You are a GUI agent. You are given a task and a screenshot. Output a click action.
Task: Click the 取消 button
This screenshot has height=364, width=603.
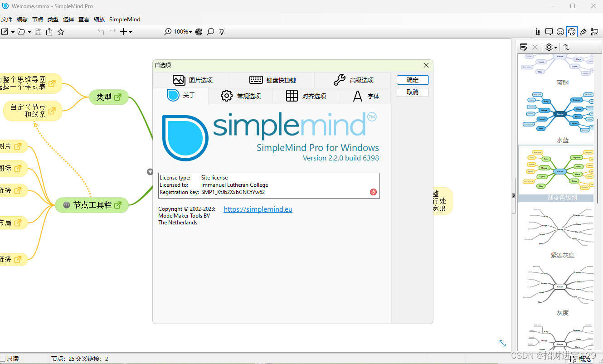(x=413, y=92)
